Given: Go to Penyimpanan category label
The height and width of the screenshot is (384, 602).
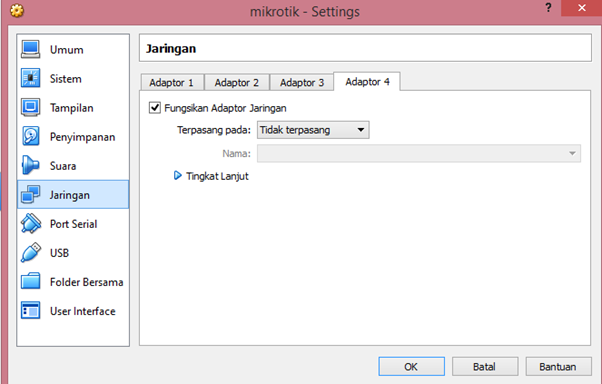Looking at the screenshot, I should [83, 137].
